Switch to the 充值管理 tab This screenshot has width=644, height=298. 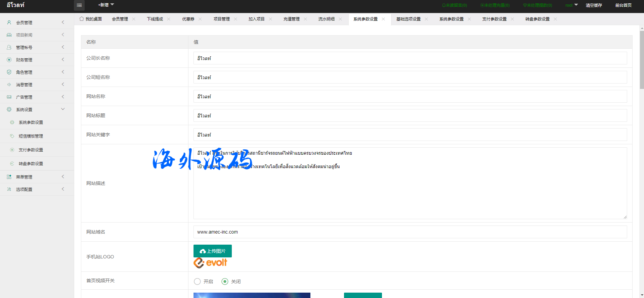tap(291, 19)
